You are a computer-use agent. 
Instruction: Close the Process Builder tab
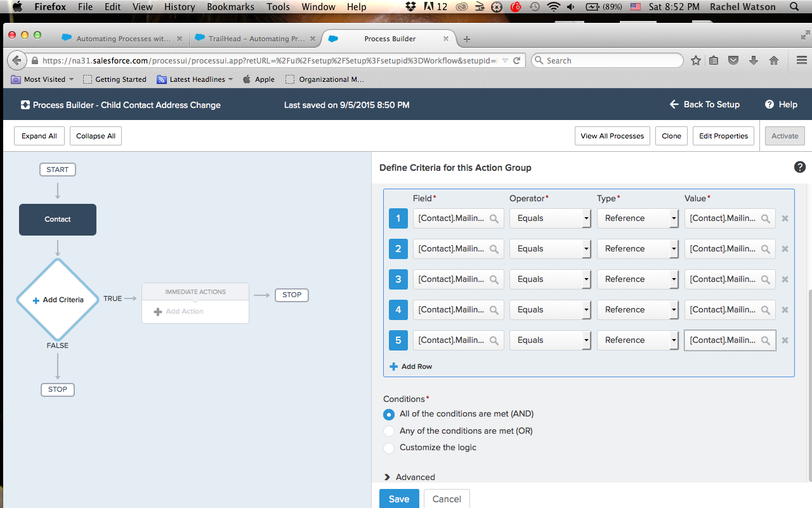click(445, 39)
